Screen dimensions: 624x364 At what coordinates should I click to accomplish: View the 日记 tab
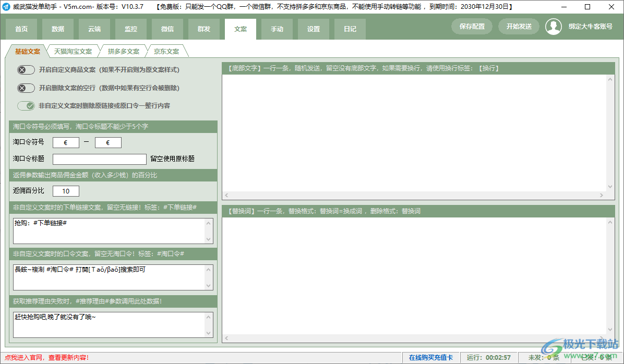[350, 29]
